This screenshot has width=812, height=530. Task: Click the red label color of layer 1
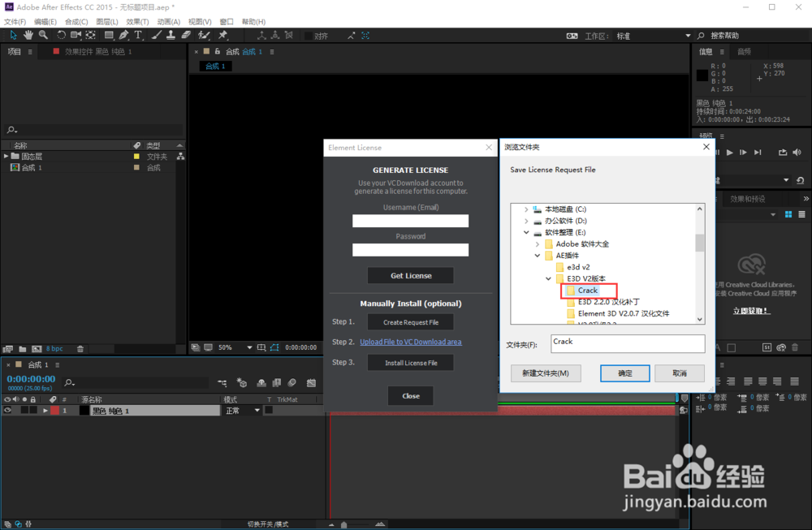55,411
